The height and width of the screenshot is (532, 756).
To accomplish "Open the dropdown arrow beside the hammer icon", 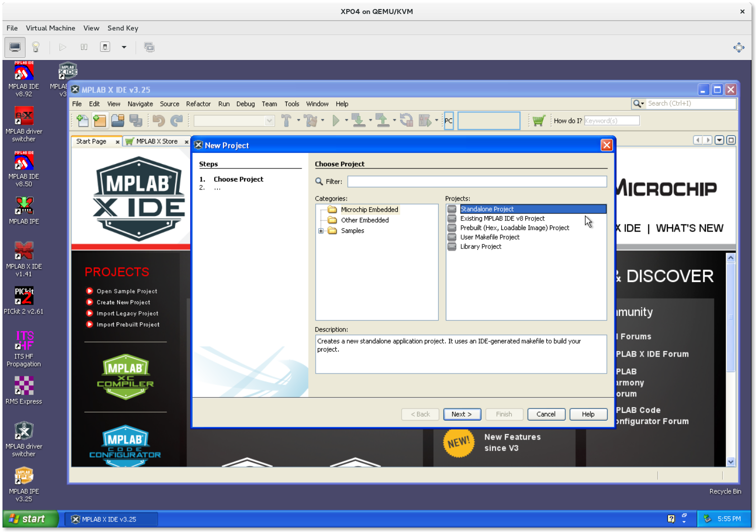I will (299, 120).
